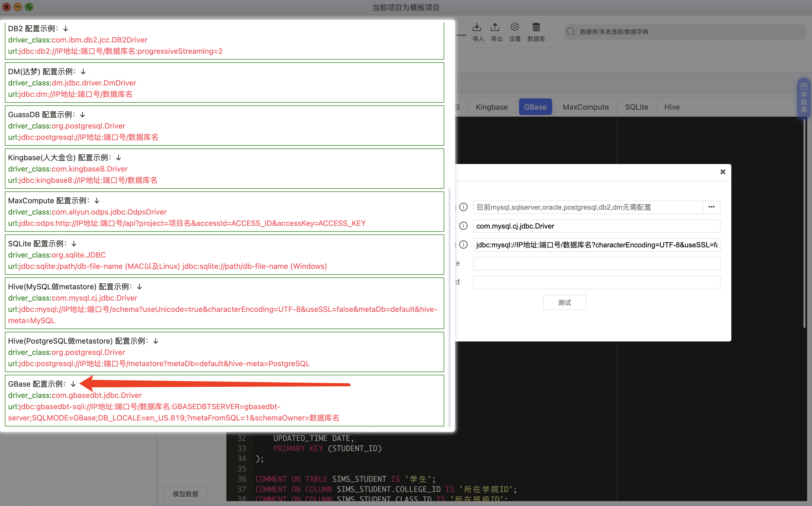This screenshot has width=812, height=506.
Task: Select the Hive tab
Action: [672, 107]
